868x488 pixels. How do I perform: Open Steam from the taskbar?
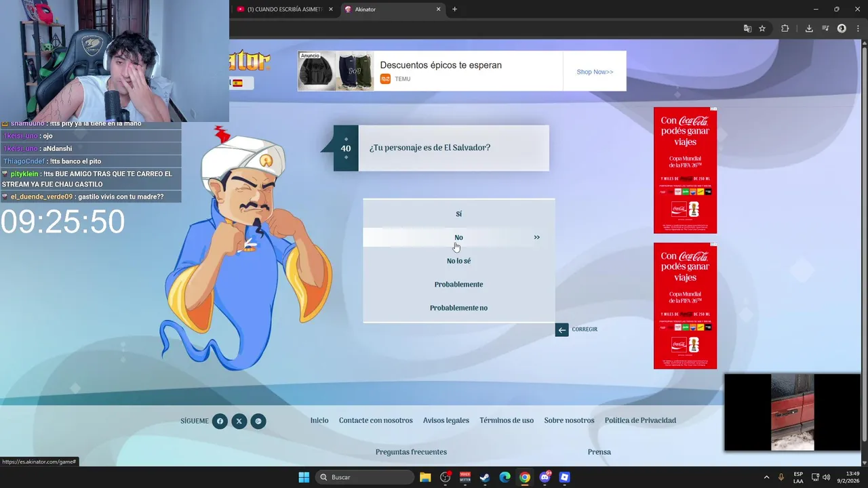click(x=485, y=477)
